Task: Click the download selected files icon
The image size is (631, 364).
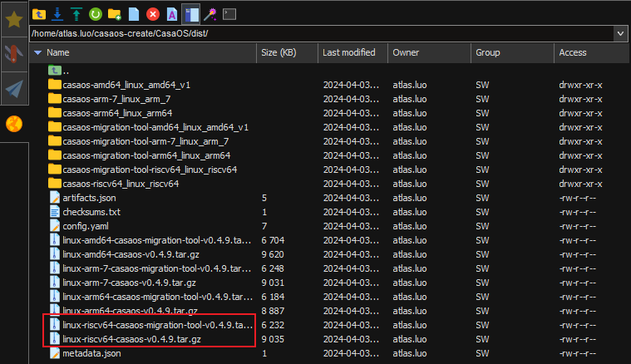Action: click(57, 14)
